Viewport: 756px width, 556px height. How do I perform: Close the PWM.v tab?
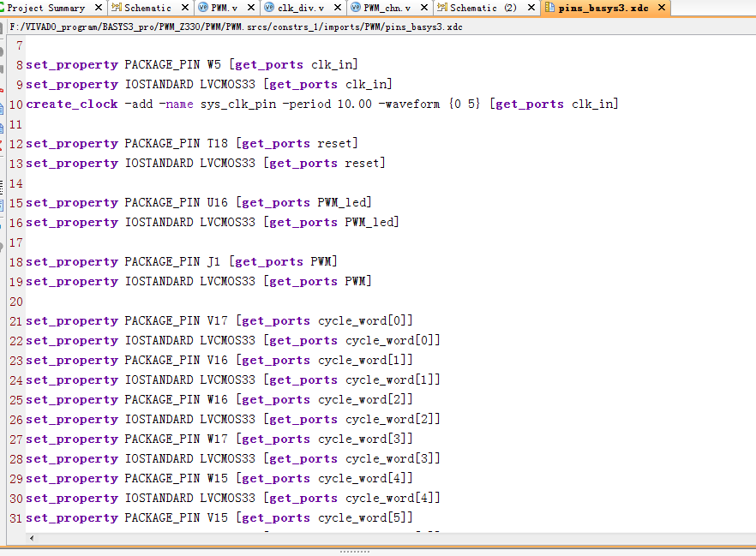pos(252,8)
